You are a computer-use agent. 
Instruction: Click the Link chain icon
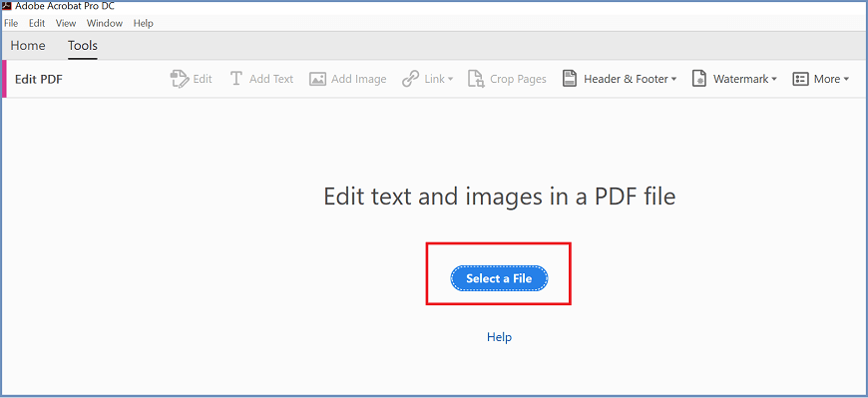point(410,79)
